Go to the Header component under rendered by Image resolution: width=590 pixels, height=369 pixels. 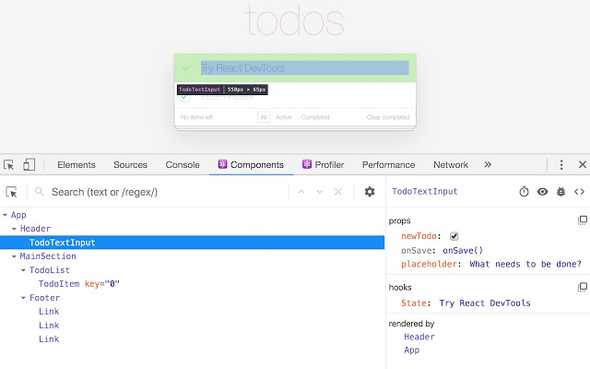pyautogui.click(x=419, y=337)
